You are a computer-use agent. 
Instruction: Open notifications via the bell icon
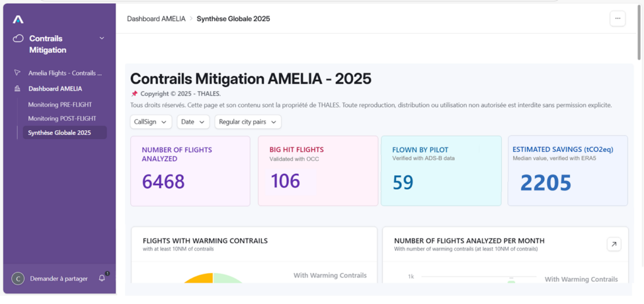pyautogui.click(x=102, y=278)
